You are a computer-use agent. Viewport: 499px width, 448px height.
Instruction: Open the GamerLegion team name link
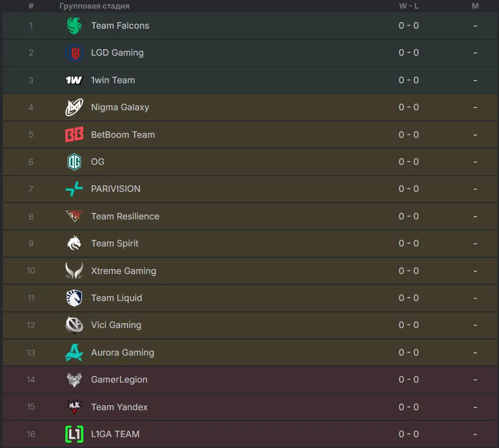tap(119, 379)
